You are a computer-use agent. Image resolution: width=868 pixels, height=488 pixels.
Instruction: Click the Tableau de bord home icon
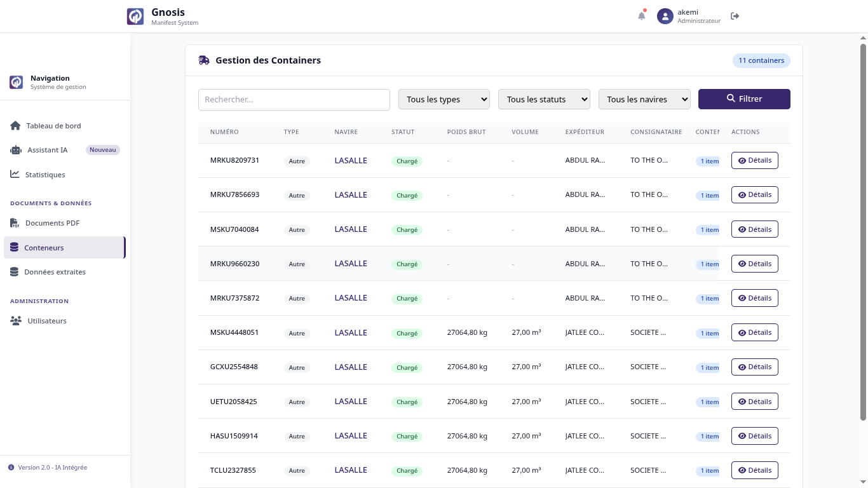(x=15, y=126)
